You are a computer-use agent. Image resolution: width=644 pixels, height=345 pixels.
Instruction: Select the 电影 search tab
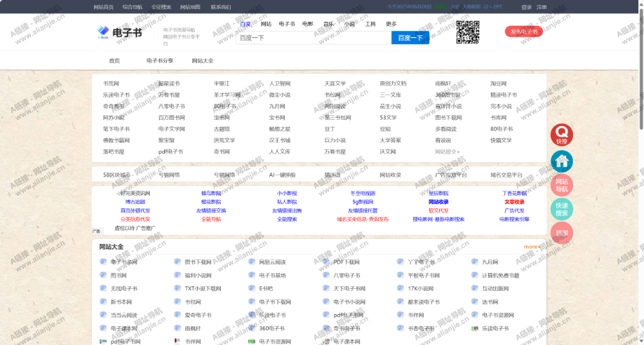(308, 24)
